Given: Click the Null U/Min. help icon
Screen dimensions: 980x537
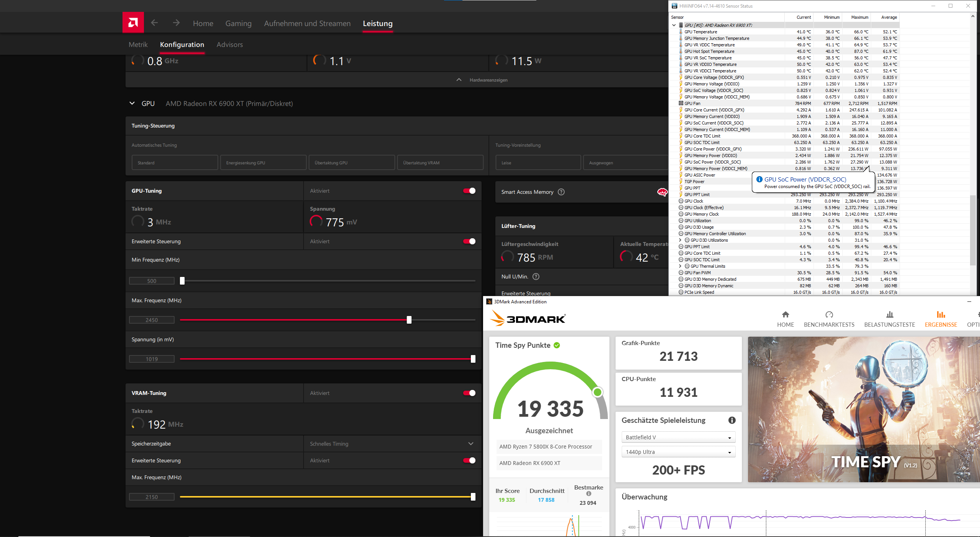Looking at the screenshot, I should (x=536, y=277).
